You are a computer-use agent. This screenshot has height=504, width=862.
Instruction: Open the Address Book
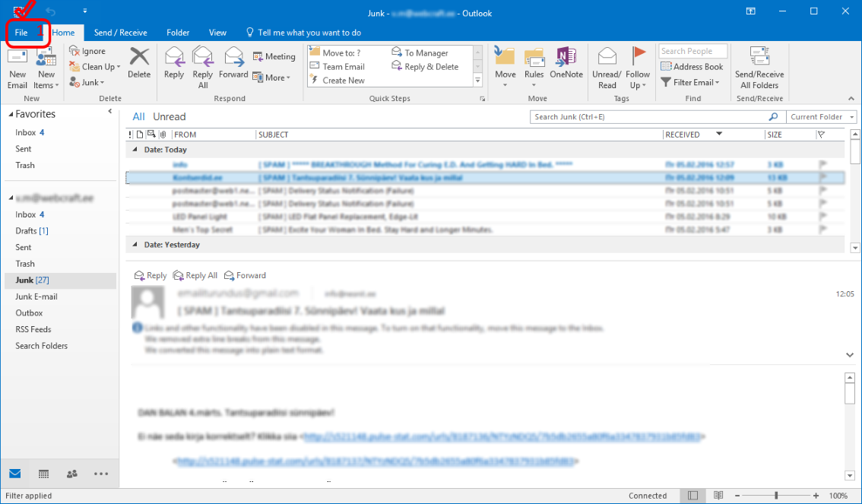(x=692, y=66)
